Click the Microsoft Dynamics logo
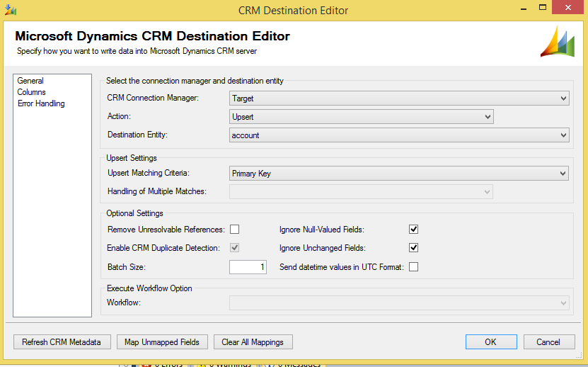This screenshot has height=367, width=588. pyautogui.click(x=558, y=42)
